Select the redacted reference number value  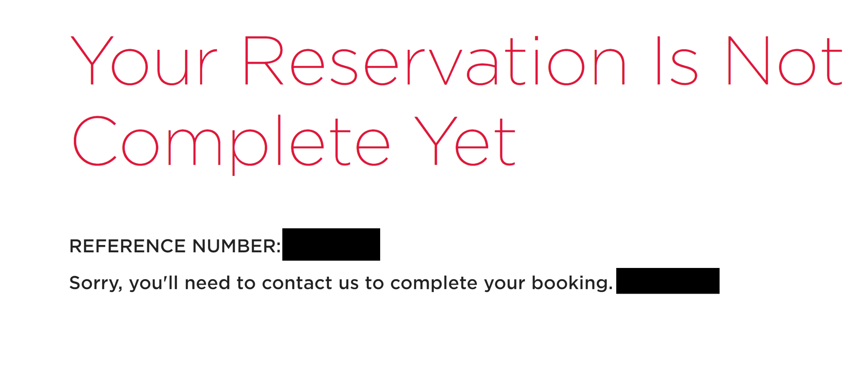(331, 245)
